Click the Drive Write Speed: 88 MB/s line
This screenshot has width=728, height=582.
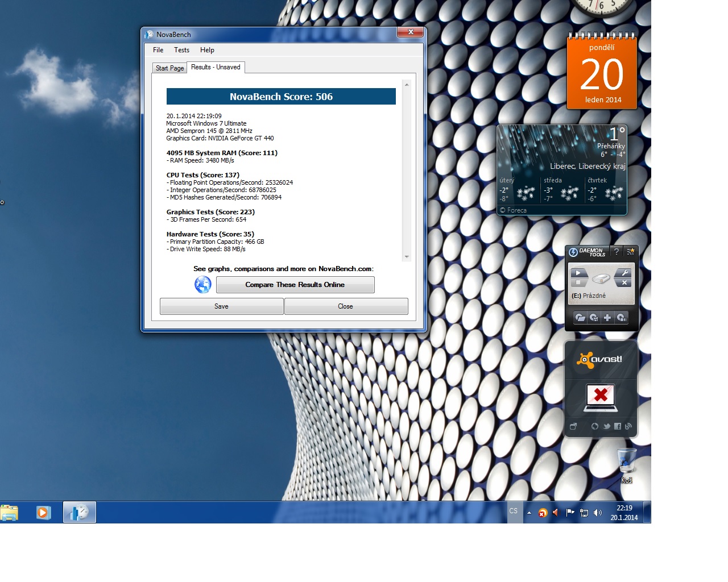[206, 249]
